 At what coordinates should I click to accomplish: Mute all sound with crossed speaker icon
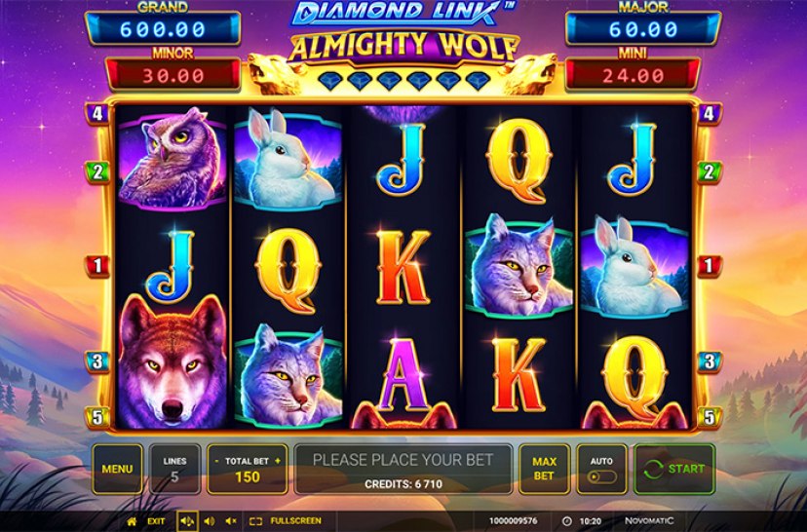[232, 521]
